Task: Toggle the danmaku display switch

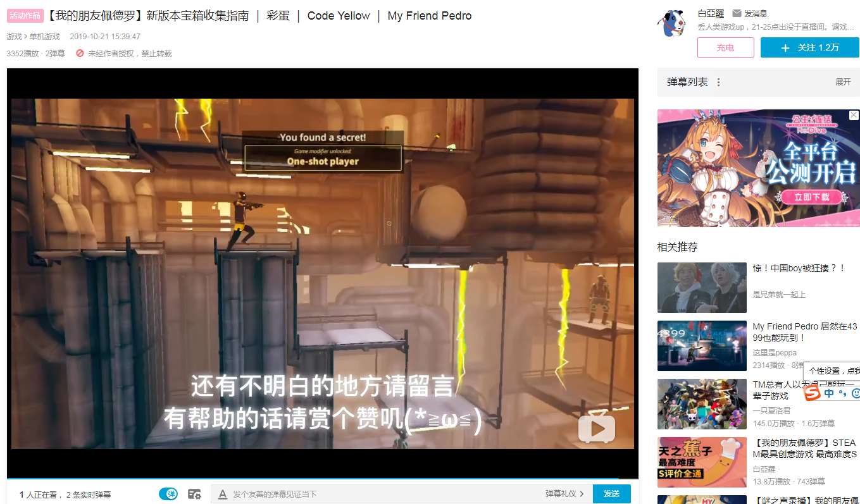Action: [168, 494]
